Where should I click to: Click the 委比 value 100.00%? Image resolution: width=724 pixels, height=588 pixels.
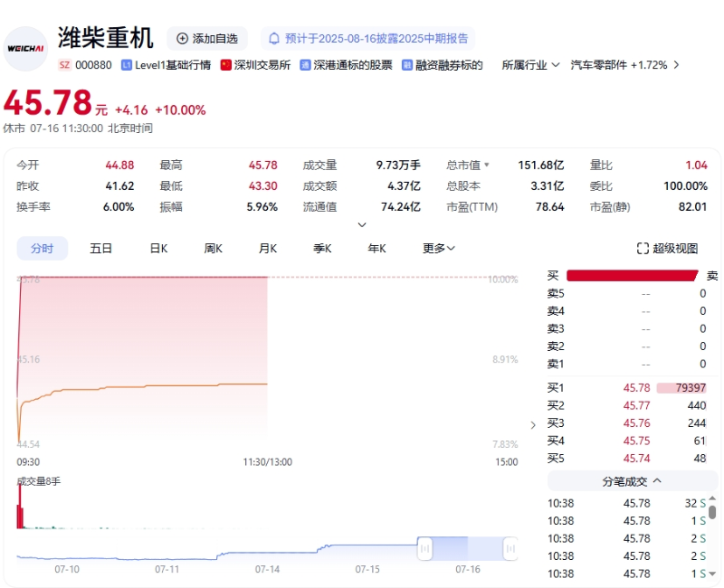[686, 186]
